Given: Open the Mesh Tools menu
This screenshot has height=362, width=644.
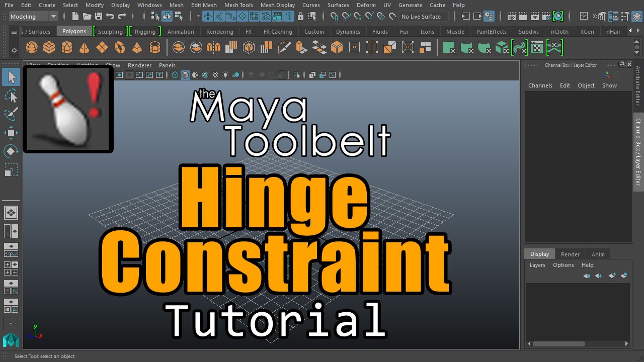Looking at the screenshot, I should pyautogui.click(x=238, y=5).
